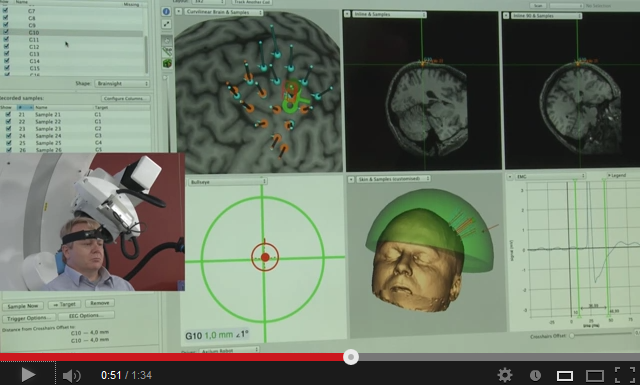Click the Watch Later clock icon
This screenshot has width=640, height=385.
[x=535, y=376]
